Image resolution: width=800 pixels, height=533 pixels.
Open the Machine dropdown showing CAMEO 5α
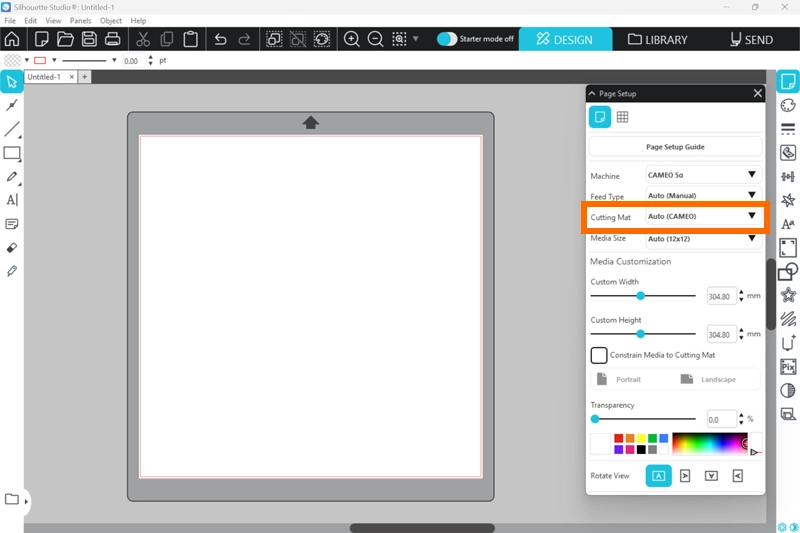[703, 175]
